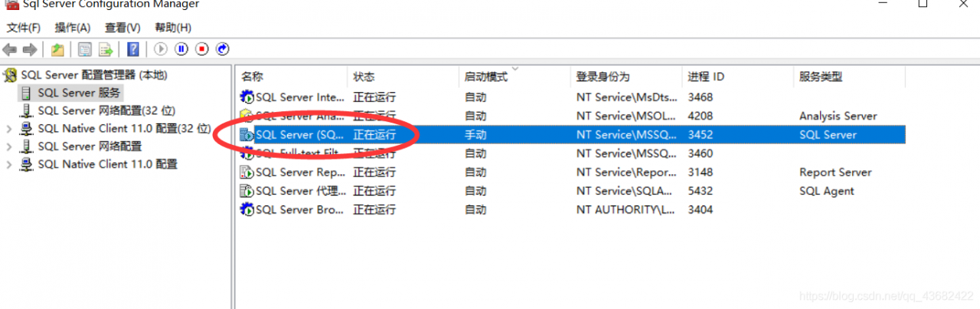The height and width of the screenshot is (309, 980).
Task: Click the icon next to SQL Native Client 11.0 配置
Action: pos(27,164)
